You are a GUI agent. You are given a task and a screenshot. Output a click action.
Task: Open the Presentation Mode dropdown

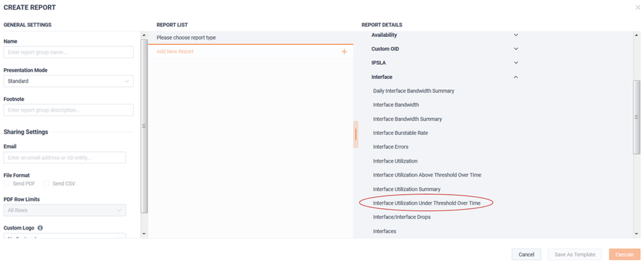pyautogui.click(x=68, y=81)
